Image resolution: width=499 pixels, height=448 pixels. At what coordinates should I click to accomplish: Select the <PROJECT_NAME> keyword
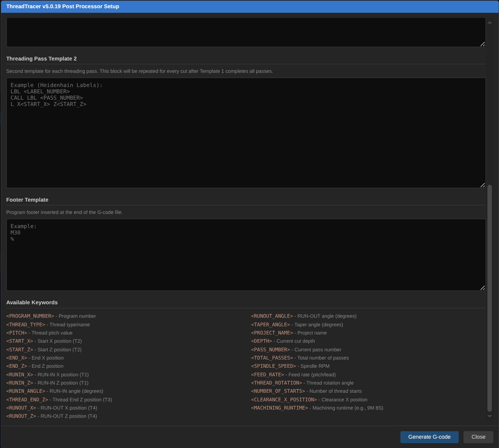point(272,333)
